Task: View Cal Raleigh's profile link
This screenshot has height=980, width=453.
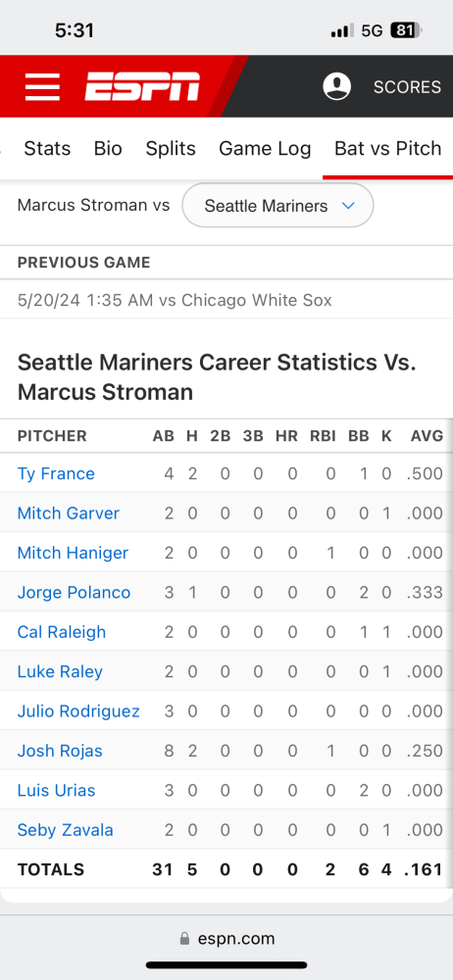Action: click(x=62, y=632)
